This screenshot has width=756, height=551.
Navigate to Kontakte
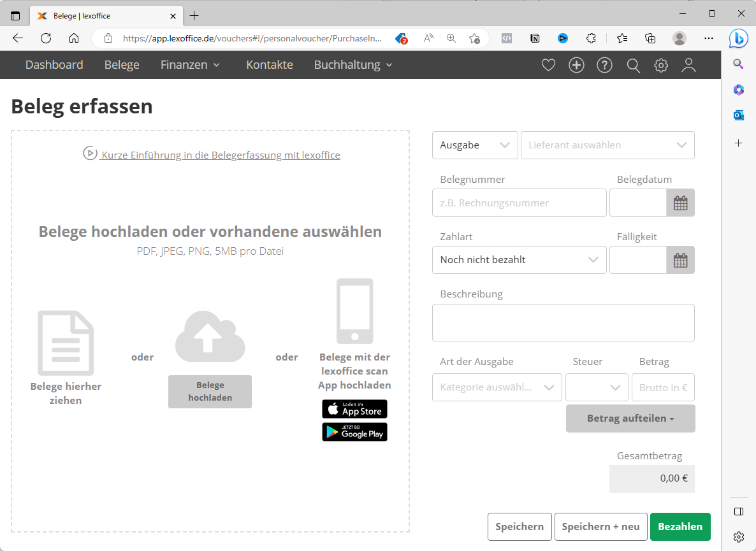click(269, 64)
